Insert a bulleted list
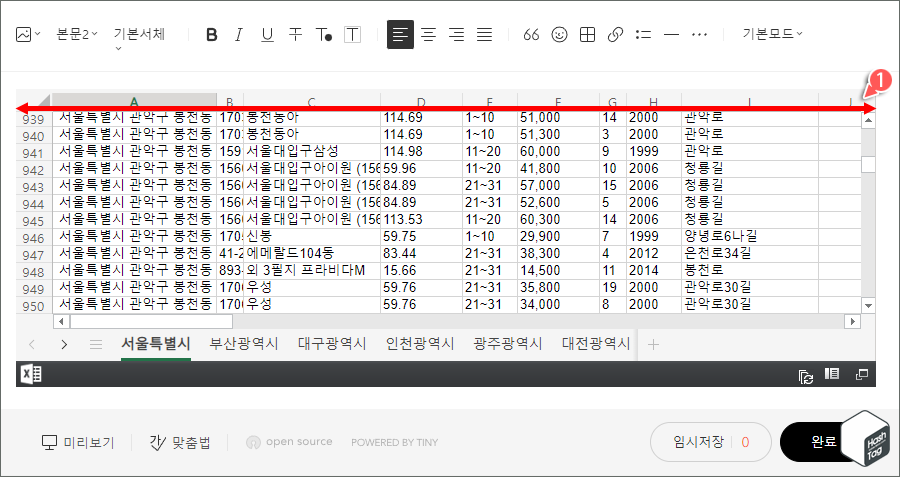900x477 pixels. coord(643,35)
